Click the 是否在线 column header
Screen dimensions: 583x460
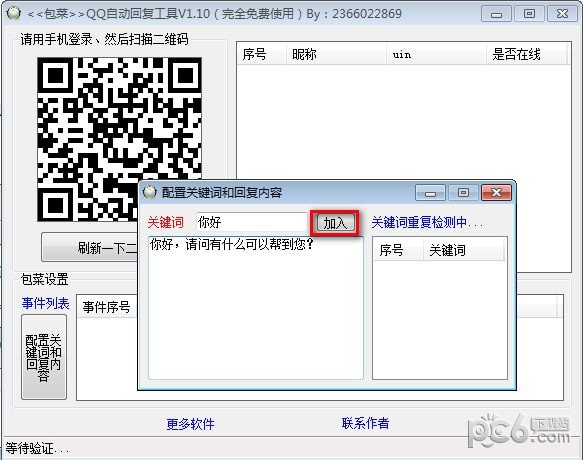coord(526,54)
